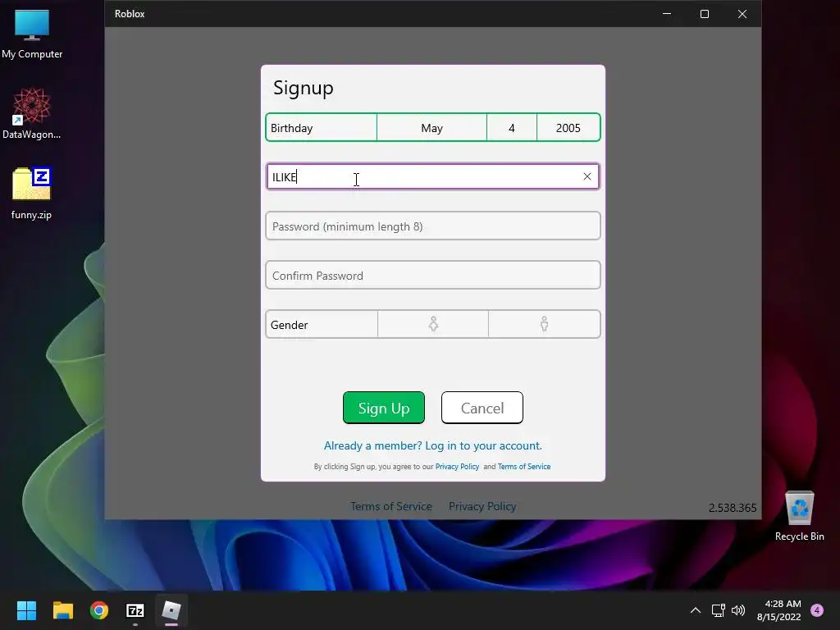Close the Roblox window
Image resolution: width=840 pixels, height=630 pixels.
pyautogui.click(x=742, y=14)
